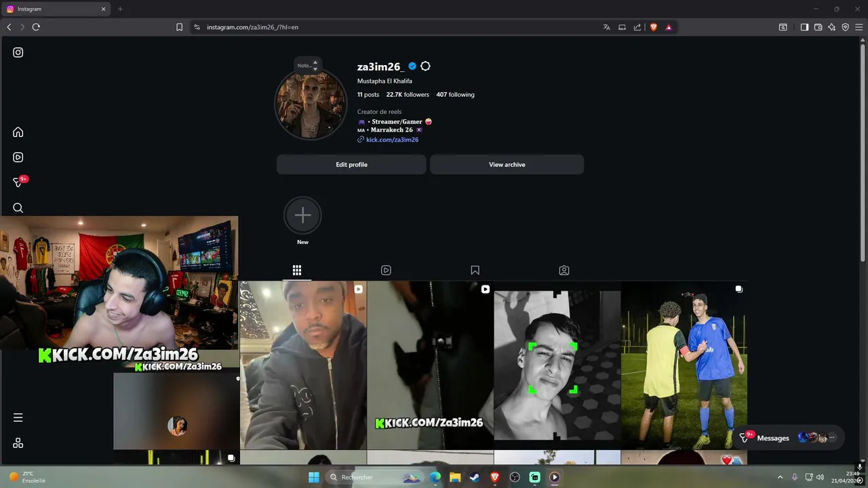Open the black-and-white face selfie post
This screenshot has width=868, height=488.
(557, 365)
